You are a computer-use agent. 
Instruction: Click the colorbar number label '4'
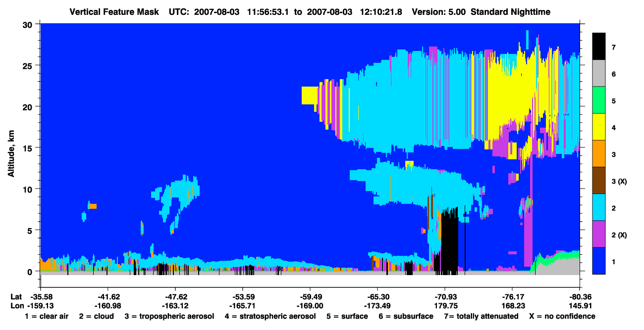pyautogui.click(x=613, y=127)
